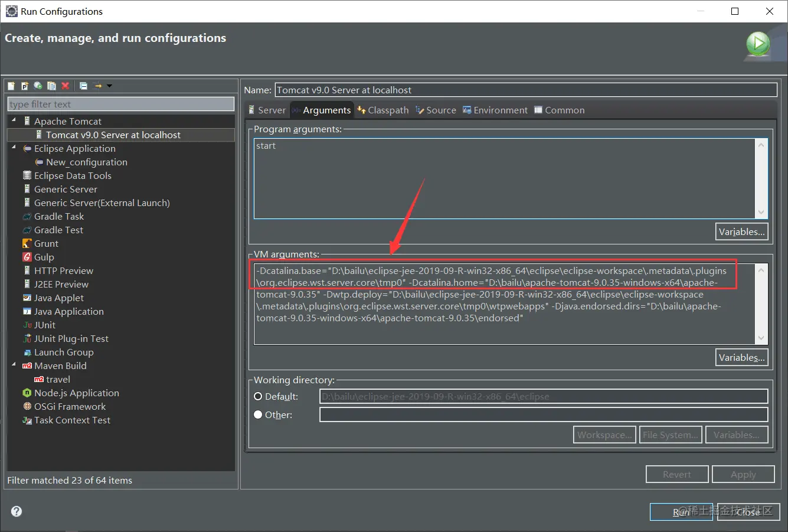Click the Maven Build m2 icon
This screenshot has width=788, height=532.
coord(27,365)
